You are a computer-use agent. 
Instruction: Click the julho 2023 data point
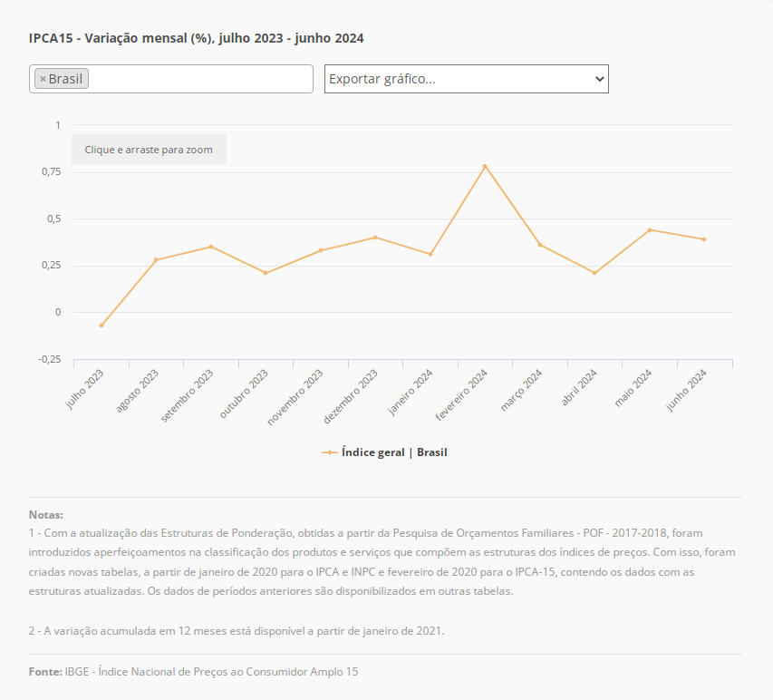point(101,326)
